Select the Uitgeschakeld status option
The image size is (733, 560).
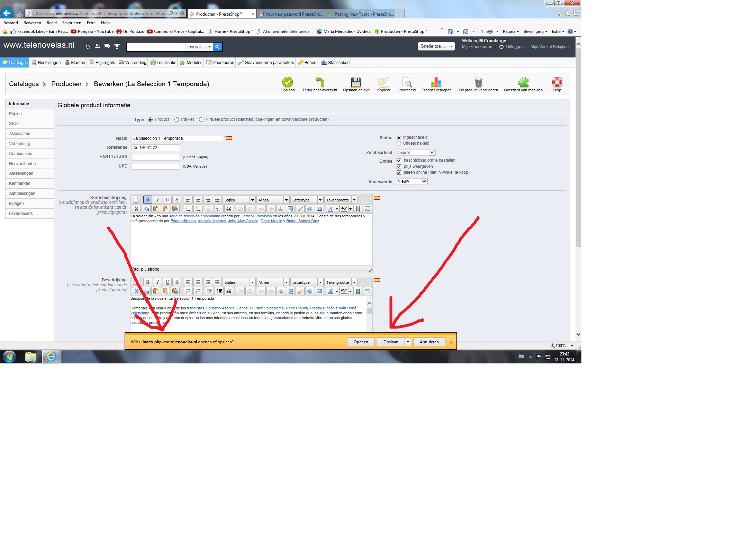point(399,144)
